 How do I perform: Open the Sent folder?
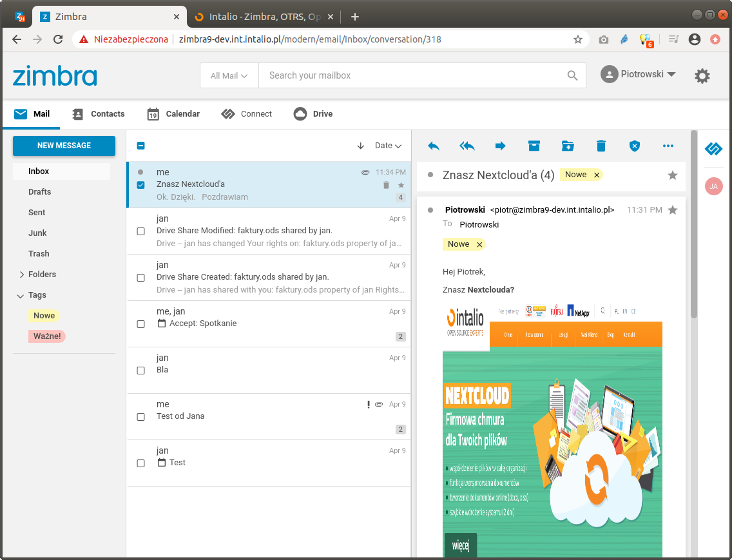[x=37, y=213]
